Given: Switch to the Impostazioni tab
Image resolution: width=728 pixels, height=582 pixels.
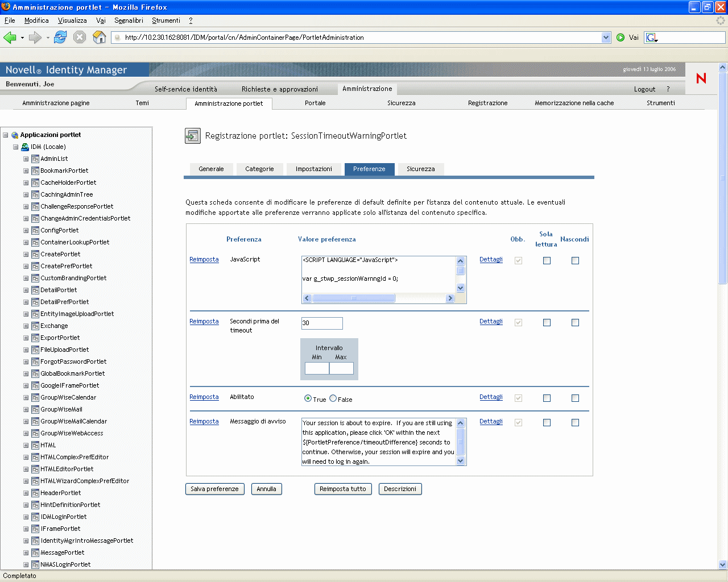Looking at the screenshot, I should click(313, 169).
